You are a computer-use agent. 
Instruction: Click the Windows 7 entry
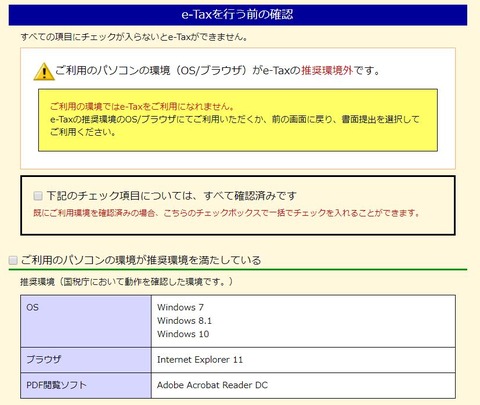[x=180, y=307]
